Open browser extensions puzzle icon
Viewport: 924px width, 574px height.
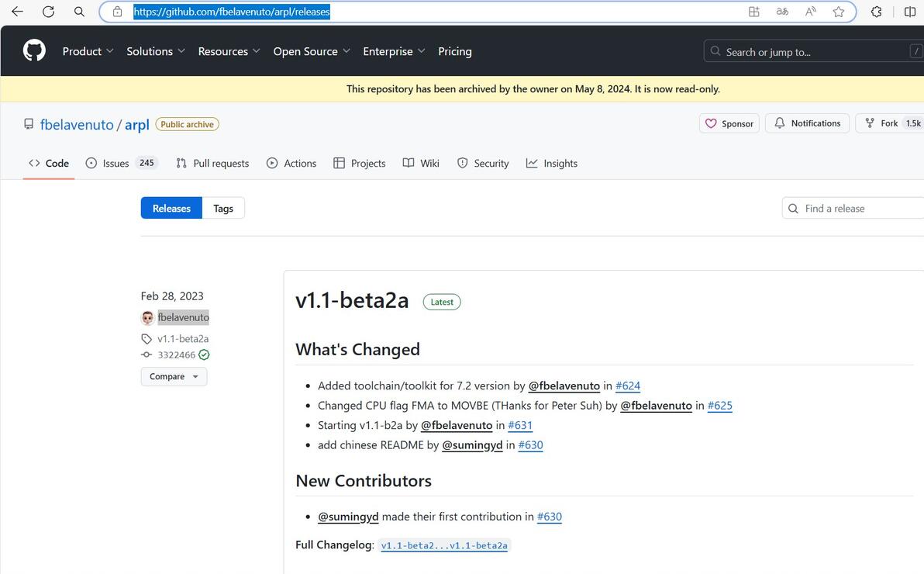point(876,12)
